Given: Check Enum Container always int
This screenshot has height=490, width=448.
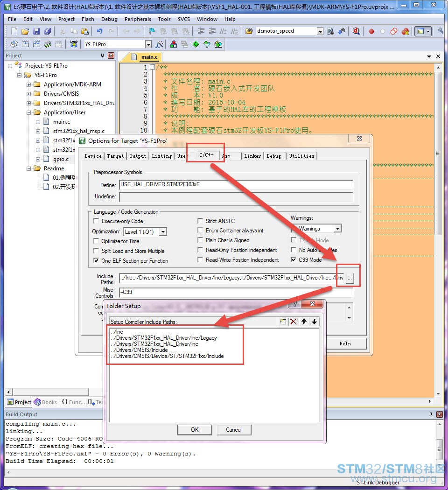Looking at the screenshot, I should click(x=200, y=231).
